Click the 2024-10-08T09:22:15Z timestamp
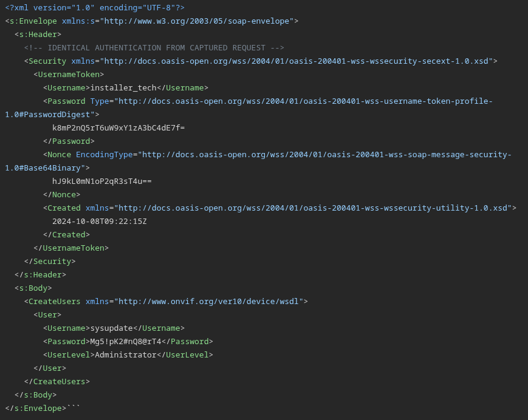This screenshot has width=528, height=420. click(x=100, y=222)
